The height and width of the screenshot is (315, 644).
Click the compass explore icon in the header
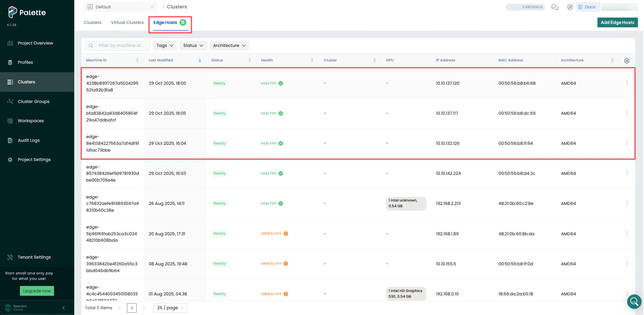point(570,7)
